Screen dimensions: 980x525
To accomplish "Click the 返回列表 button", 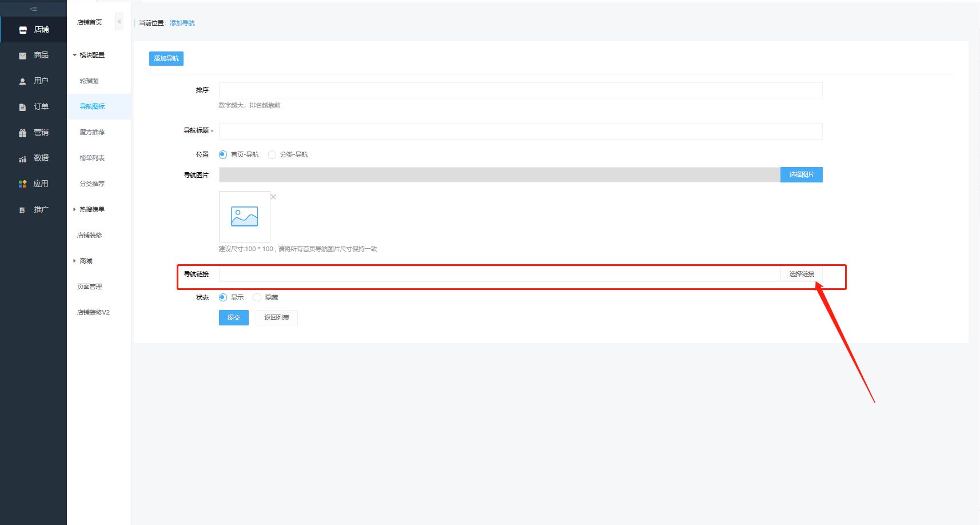I will (x=277, y=317).
